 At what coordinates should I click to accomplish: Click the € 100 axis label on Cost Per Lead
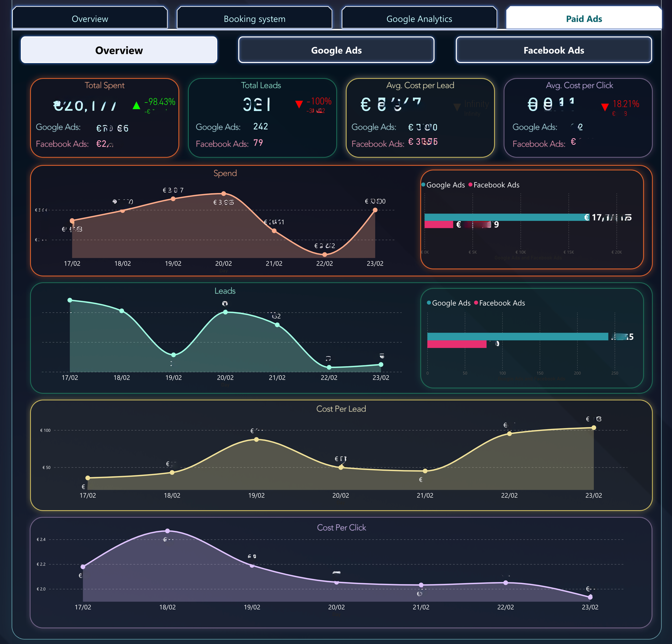[45, 430]
